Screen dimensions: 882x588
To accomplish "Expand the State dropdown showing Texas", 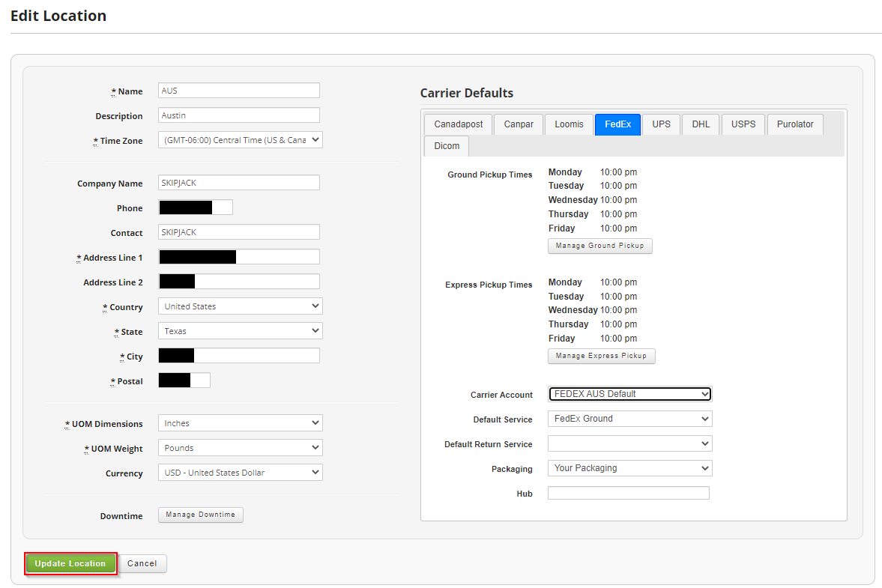I will [x=240, y=330].
